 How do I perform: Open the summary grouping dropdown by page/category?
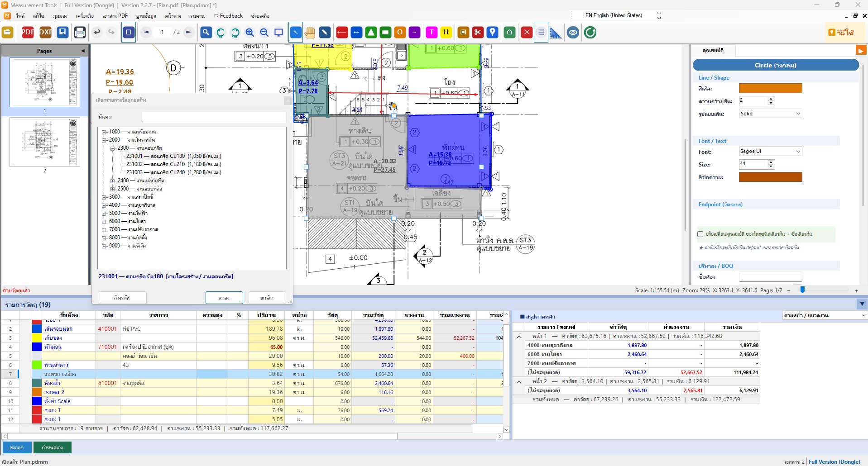[x=825, y=315]
